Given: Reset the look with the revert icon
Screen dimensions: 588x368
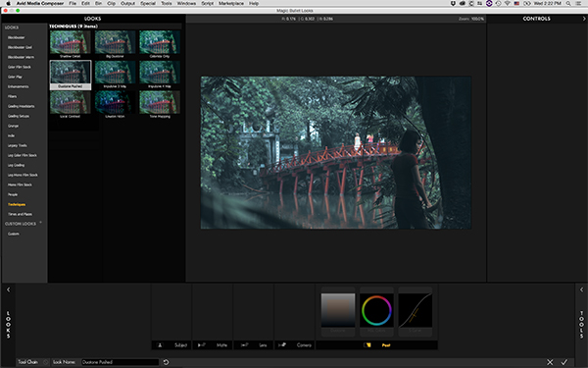Looking at the screenshot, I should point(166,362).
